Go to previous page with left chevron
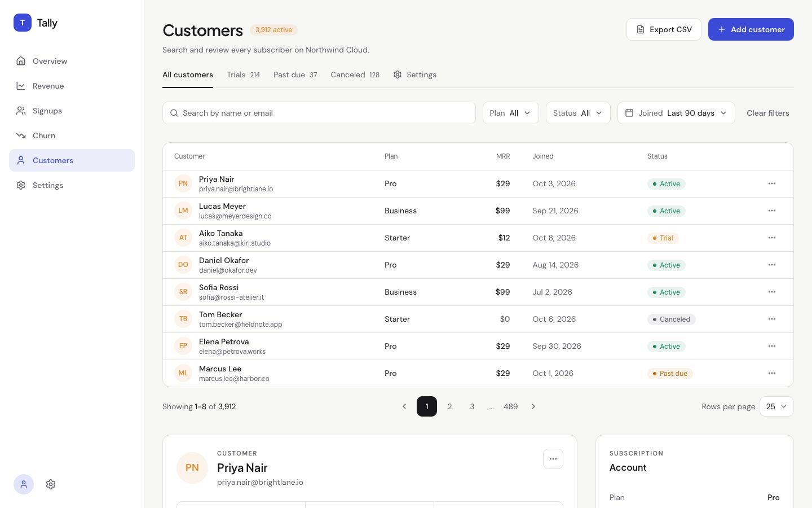The image size is (812, 508). (404, 406)
